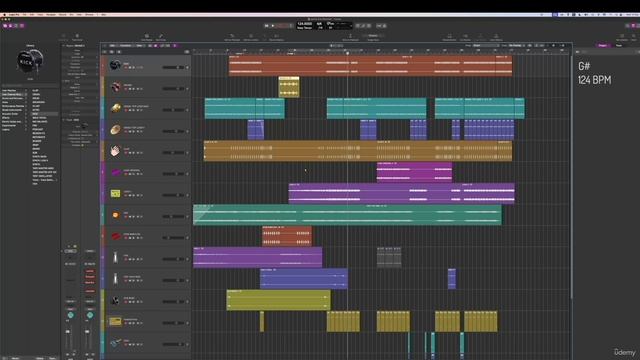The height and width of the screenshot is (360, 640).
Task: Open the LCD display mode dropdown arrow
Action: coord(351,26)
